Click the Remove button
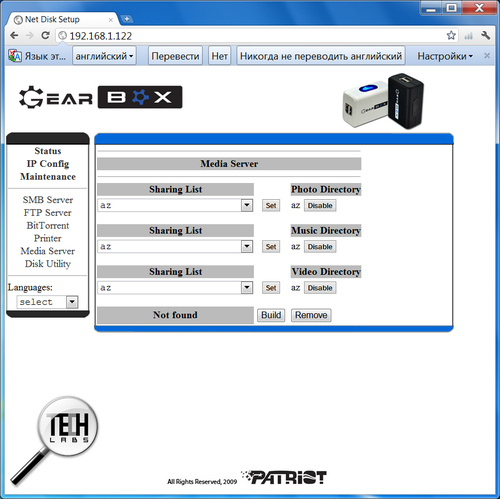The width and height of the screenshot is (500, 499). tap(311, 315)
